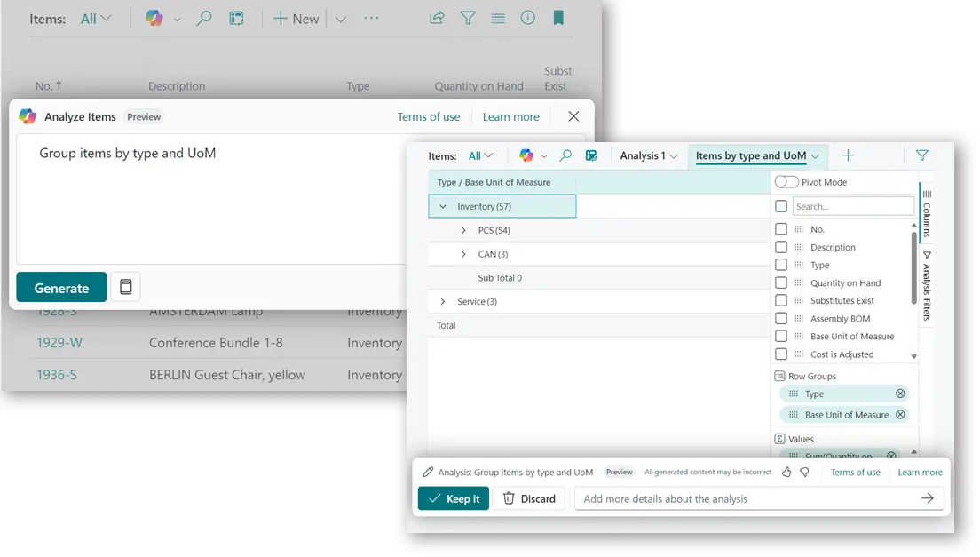
Task: Open the information FactBox icon
Action: pos(527,18)
